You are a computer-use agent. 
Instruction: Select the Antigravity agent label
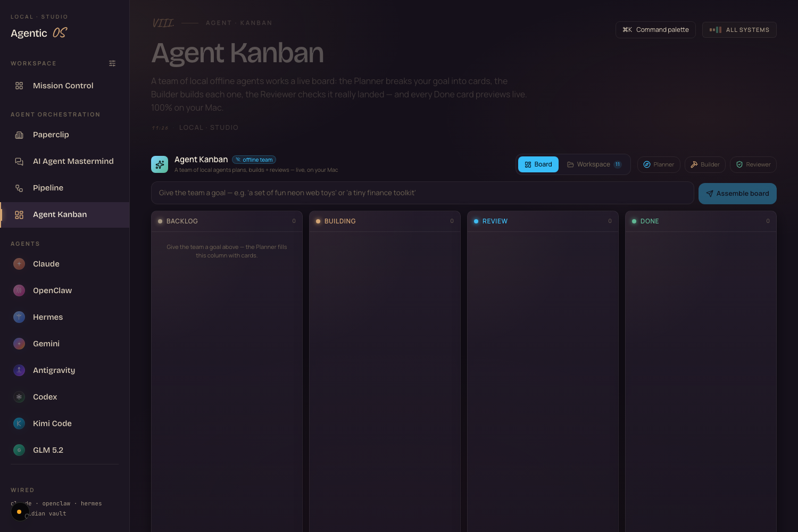click(x=54, y=370)
